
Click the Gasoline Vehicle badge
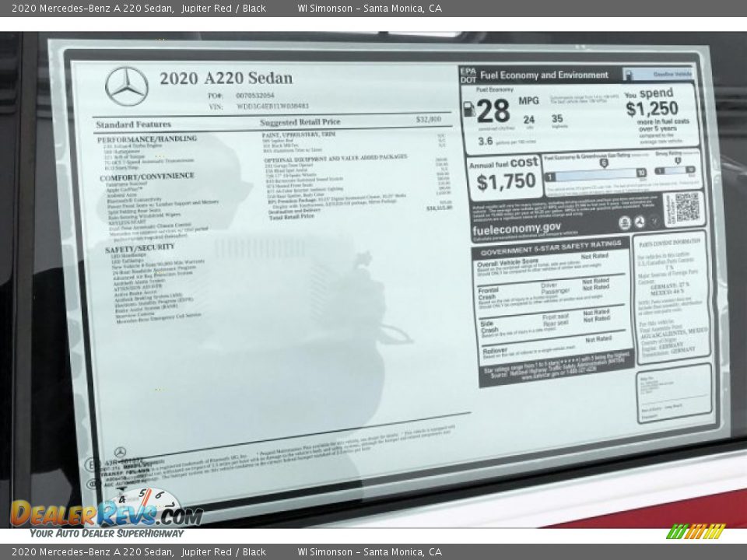(x=658, y=74)
